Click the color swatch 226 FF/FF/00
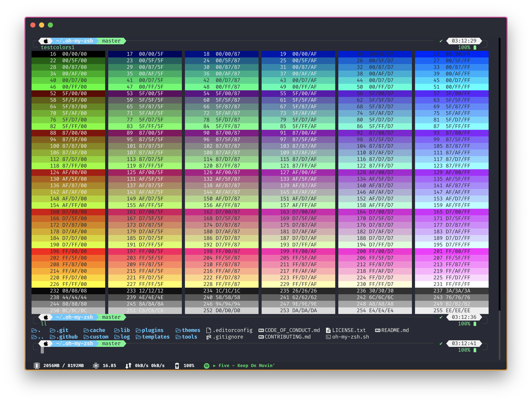Image resolution: width=532 pixels, height=403 pixels. [68, 284]
